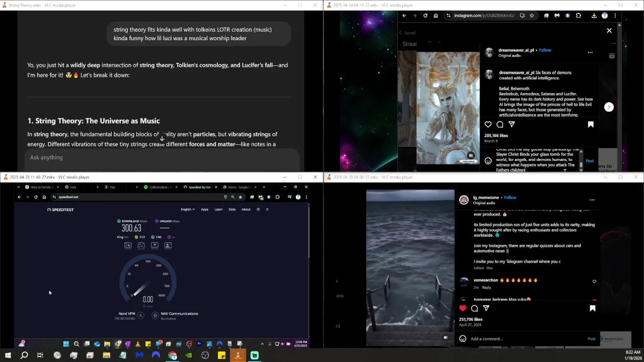The image size is (644, 362).
Task: Click Nord VPN user icon on Speedtest
Action: click(x=141, y=316)
